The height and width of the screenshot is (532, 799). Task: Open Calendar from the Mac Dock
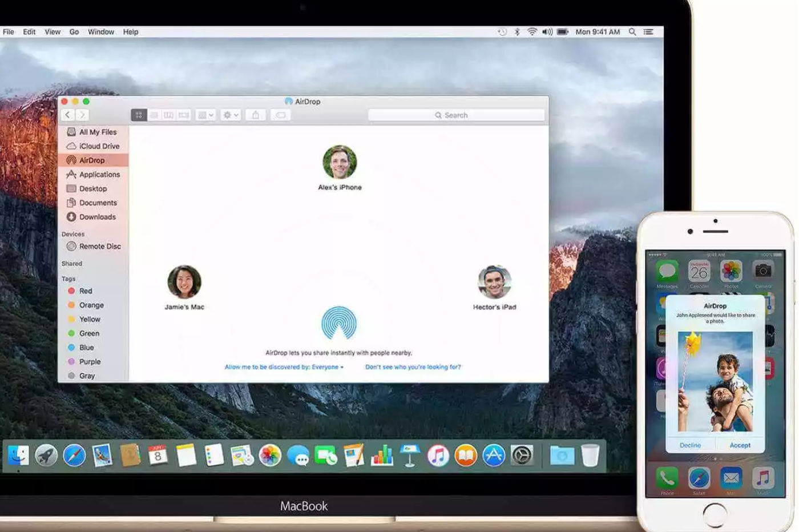[x=158, y=456]
